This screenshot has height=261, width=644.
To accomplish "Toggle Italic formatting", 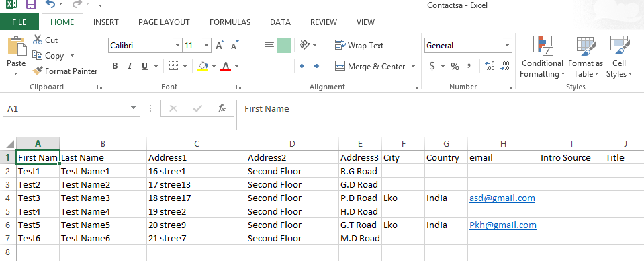I will (x=130, y=66).
